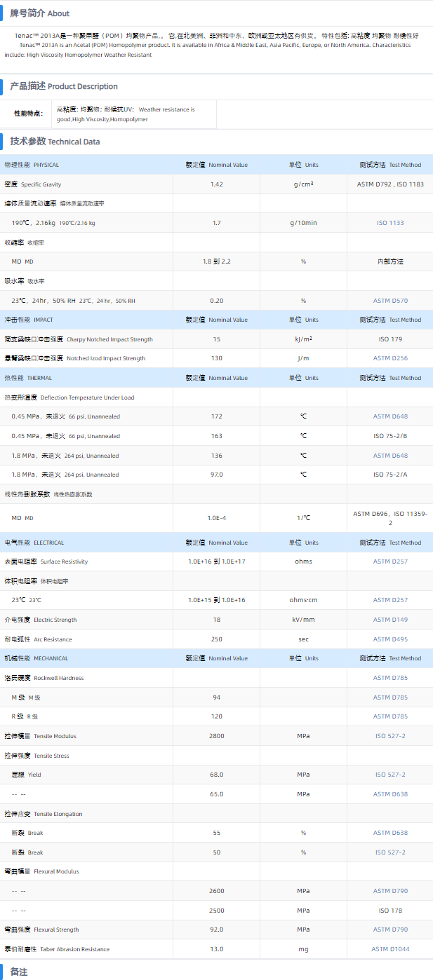The height and width of the screenshot is (980, 433).
Task: Open ISO 527-2 link for Tensile Modulus
Action: [x=390, y=736]
